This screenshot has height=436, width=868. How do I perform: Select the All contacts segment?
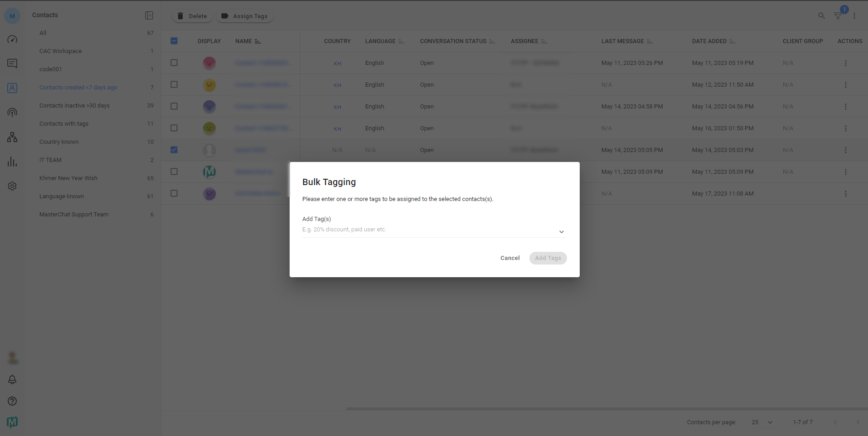(96, 33)
